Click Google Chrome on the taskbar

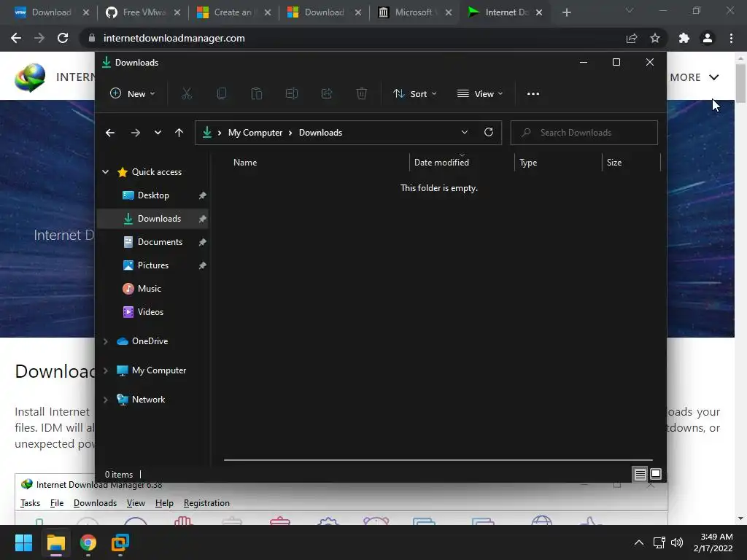click(88, 542)
